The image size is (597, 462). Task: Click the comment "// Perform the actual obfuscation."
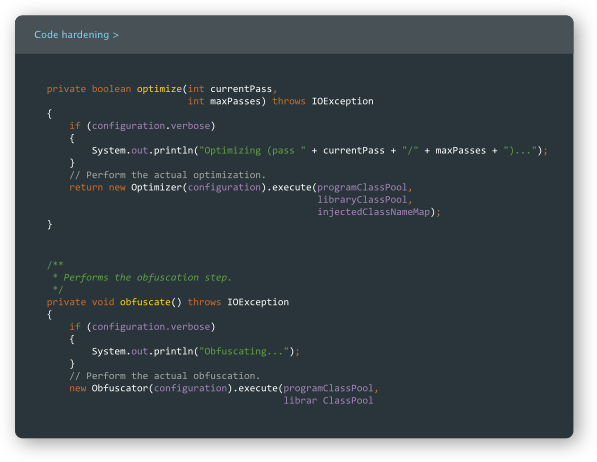point(164,376)
